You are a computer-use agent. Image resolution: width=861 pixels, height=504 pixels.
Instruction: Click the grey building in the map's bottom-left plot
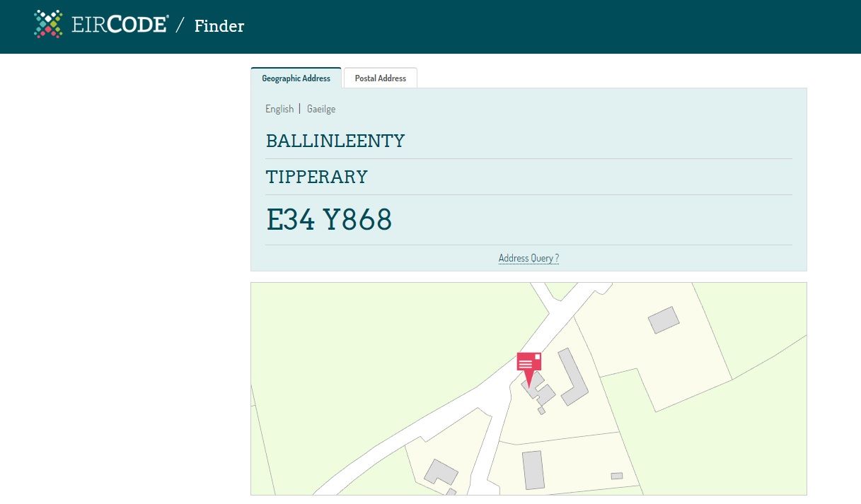click(440, 472)
